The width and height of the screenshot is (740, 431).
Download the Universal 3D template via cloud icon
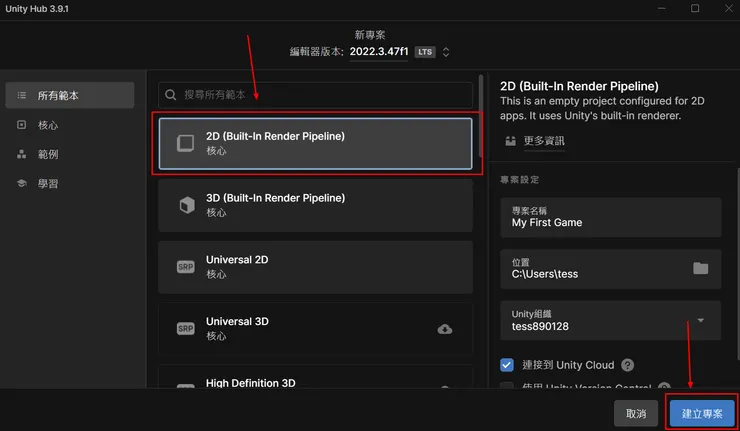(x=445, y=329)
